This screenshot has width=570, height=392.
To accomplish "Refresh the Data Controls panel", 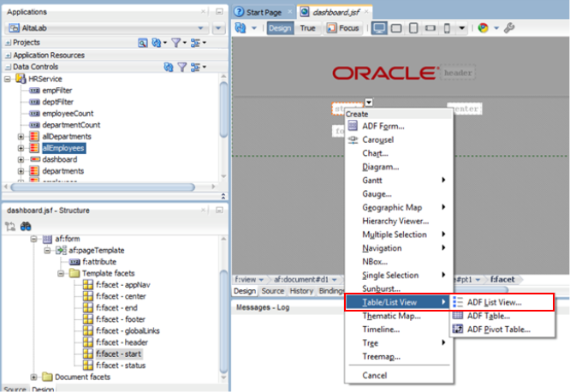I will [169, 67].
